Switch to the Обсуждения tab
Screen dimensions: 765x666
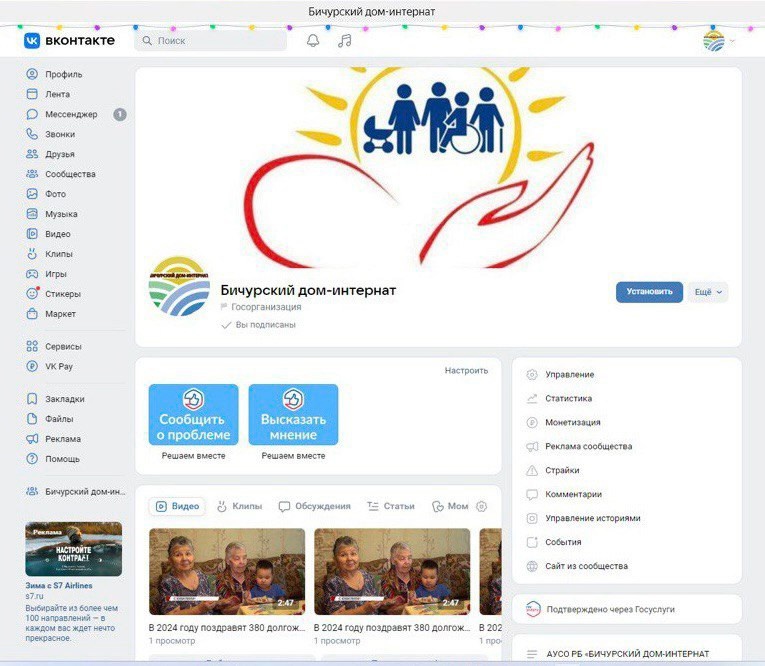pos(314,506)
